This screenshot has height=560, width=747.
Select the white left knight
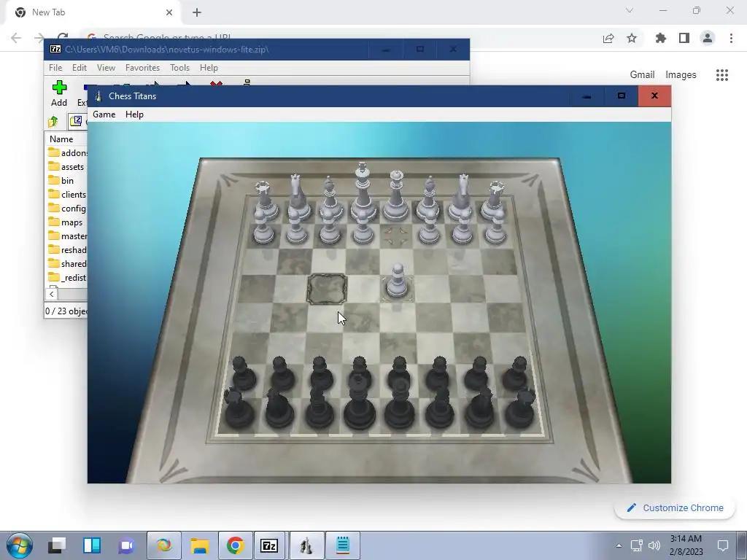point(298,198)
